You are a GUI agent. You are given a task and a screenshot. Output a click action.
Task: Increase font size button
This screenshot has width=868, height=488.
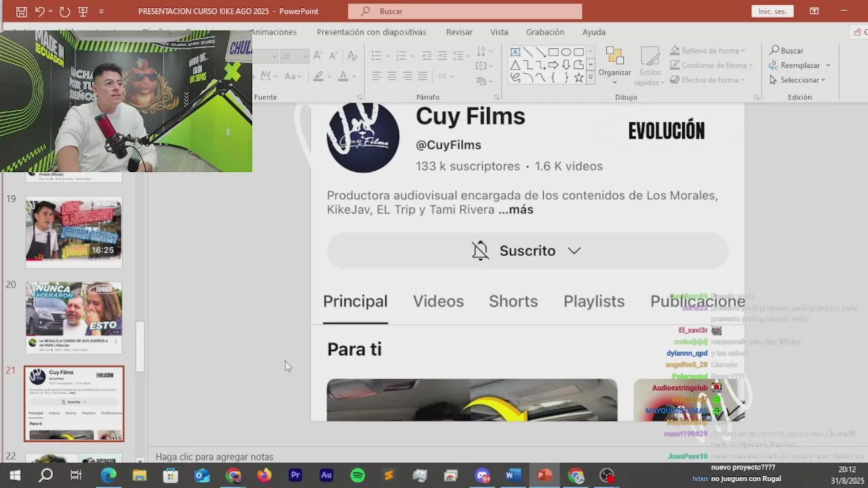[x=317, y=56]
